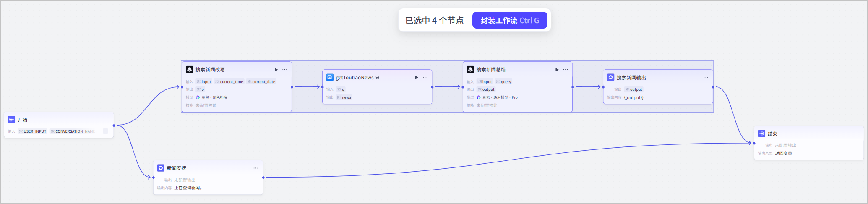Open more options on getToutiaoNews node

pos(425,78)
